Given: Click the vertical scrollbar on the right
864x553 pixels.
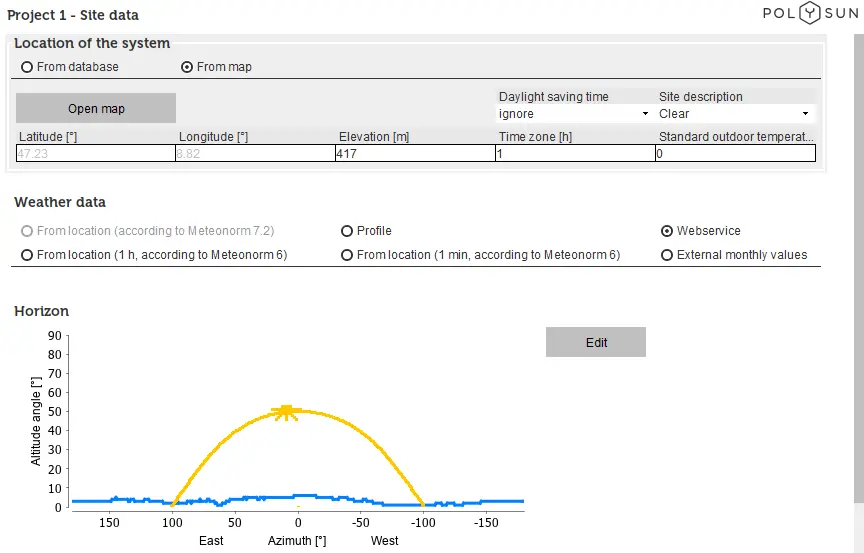Looking at the screenshot, I should point(857,250).
